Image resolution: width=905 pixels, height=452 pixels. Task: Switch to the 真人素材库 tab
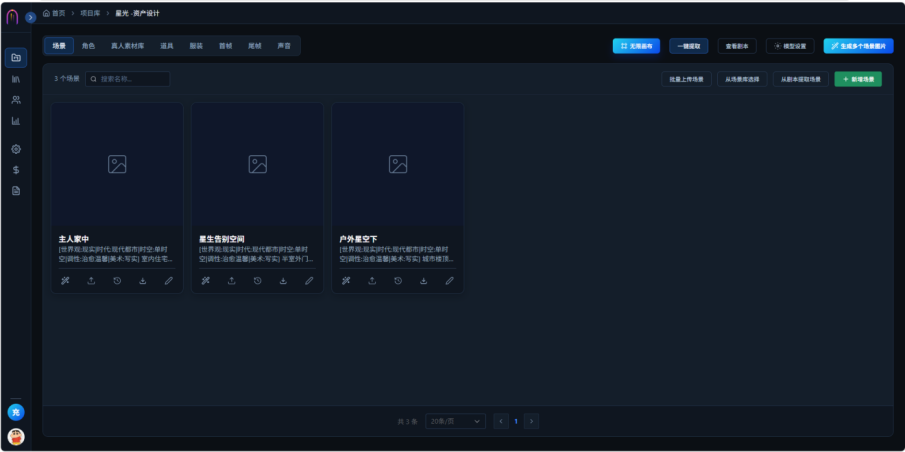pyautogui.click(x=128, y=46)
